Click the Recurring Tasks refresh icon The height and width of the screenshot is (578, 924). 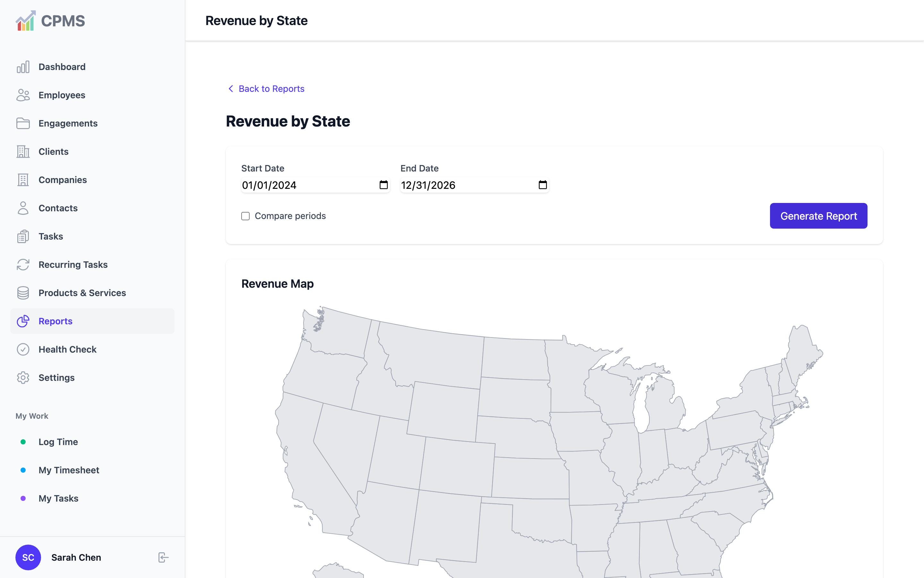click(23, 265)
